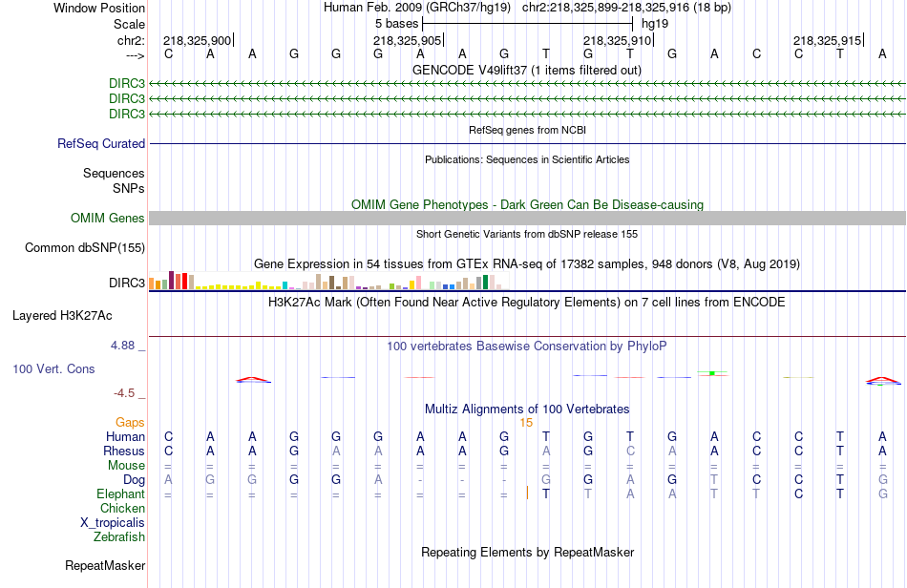907x588 pixels.
Task: Open Short Genetic Variants from dbSNP title
Action: tap(527, 234)
